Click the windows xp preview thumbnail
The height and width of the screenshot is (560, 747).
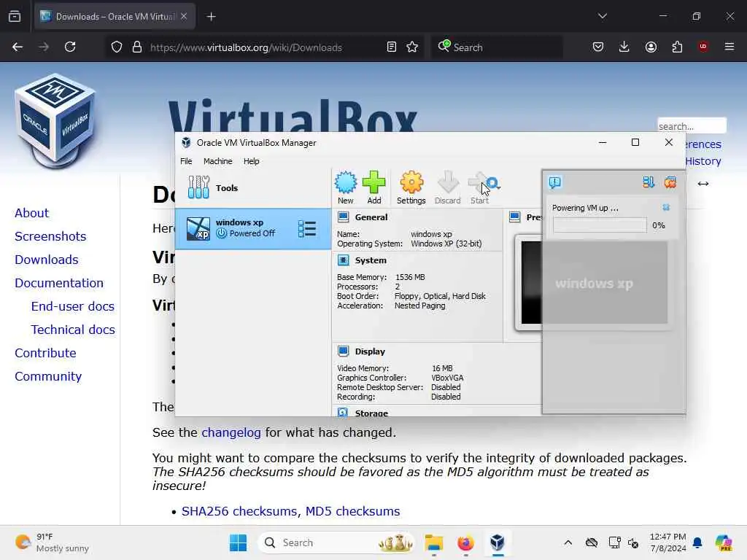592,282
